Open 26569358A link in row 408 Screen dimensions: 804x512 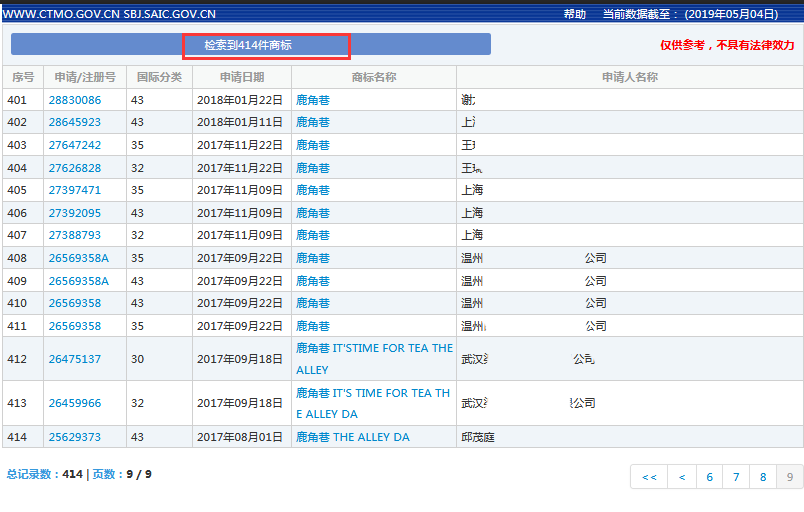point(79,258)
